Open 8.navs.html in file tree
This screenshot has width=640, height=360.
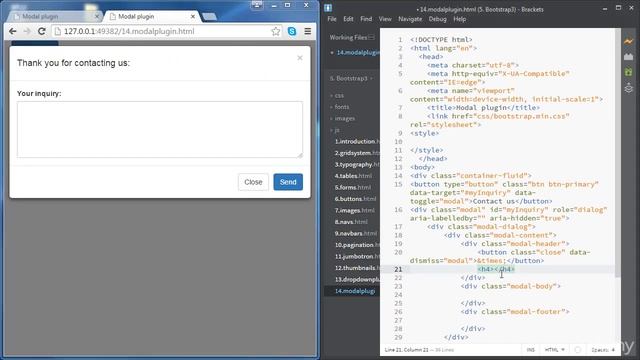click(351, 222)
